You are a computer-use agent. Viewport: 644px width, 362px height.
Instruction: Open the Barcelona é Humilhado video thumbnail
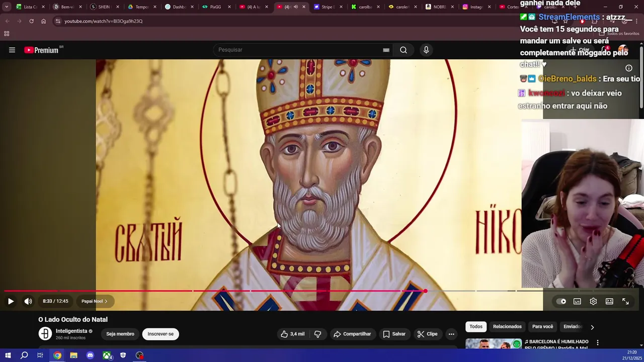pyautogui.click(x=493, y=344)
